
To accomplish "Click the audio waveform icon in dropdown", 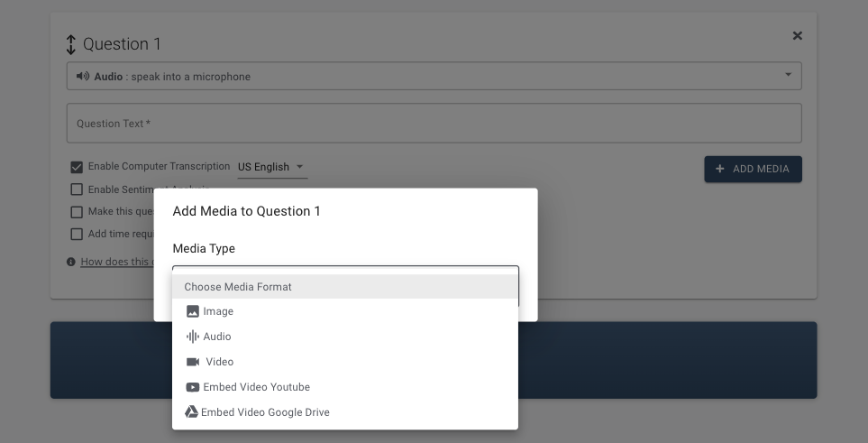I will [192, 337].
